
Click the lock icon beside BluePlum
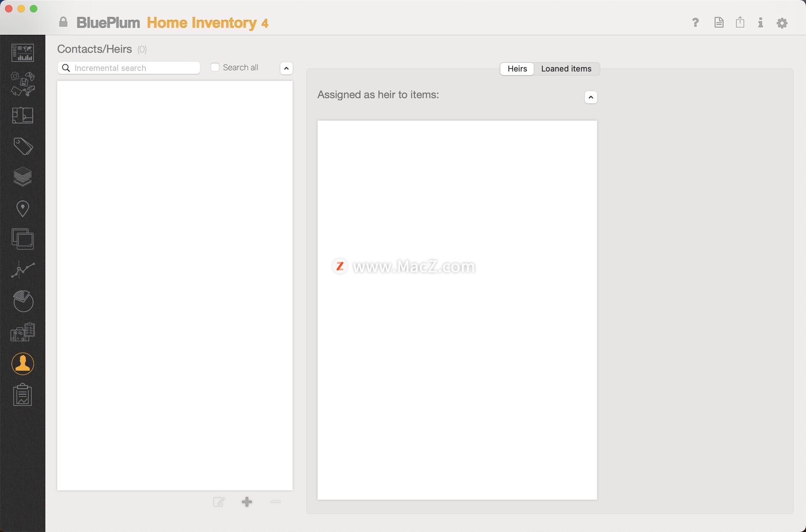63,22
